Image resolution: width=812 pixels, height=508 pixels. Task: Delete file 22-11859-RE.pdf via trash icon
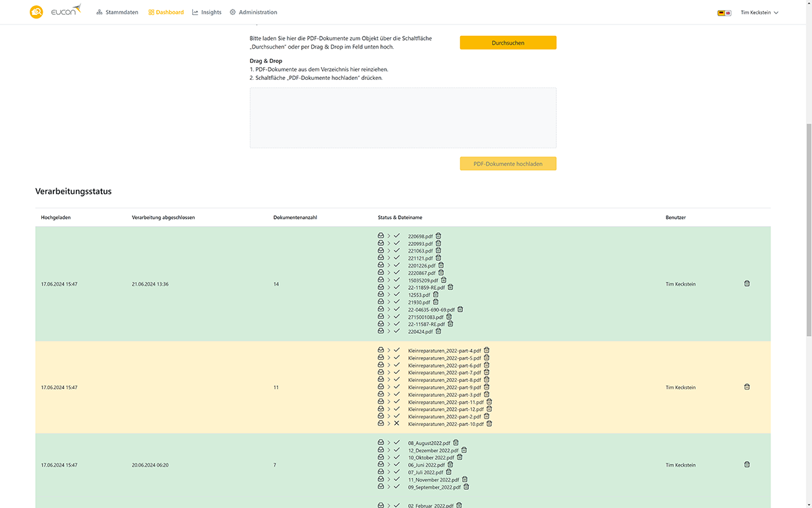pyautogui.click(x=451, y=287)
